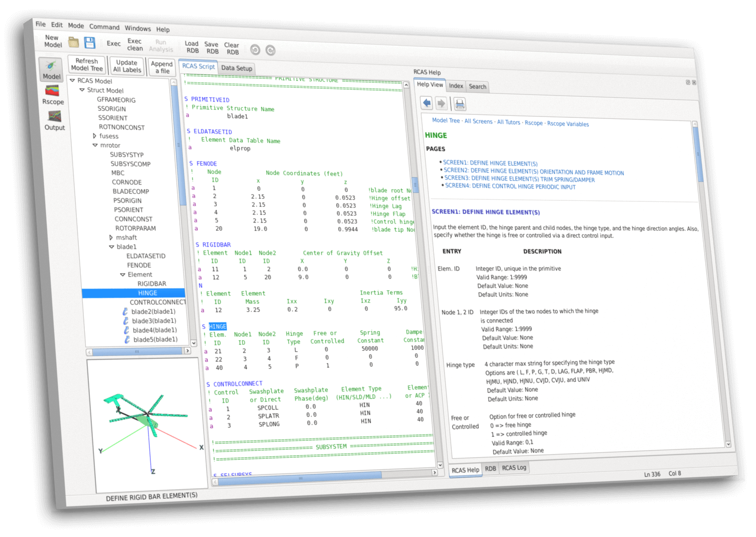
Task: Click the New Model button
Action: [x=52, y=41]
